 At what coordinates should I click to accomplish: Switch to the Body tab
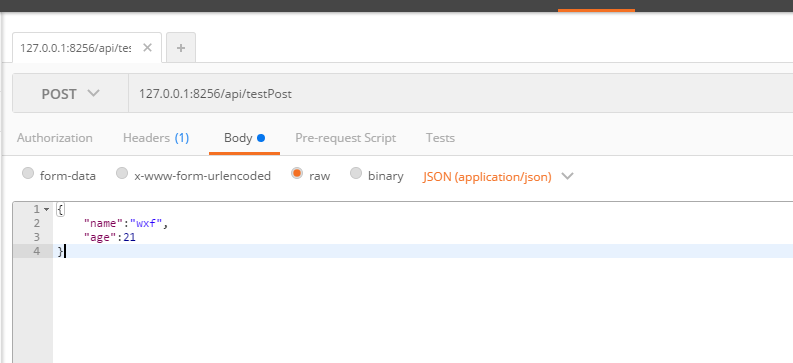pos(244,138)
